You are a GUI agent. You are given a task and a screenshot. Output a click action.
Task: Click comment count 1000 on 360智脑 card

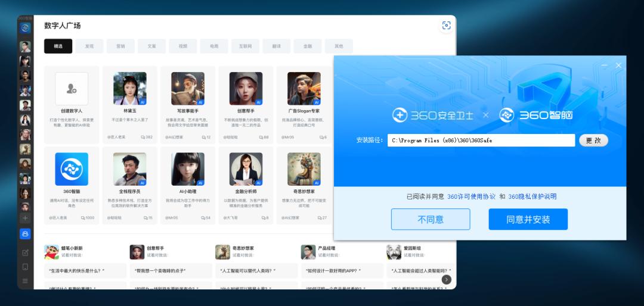pos(88,218)
